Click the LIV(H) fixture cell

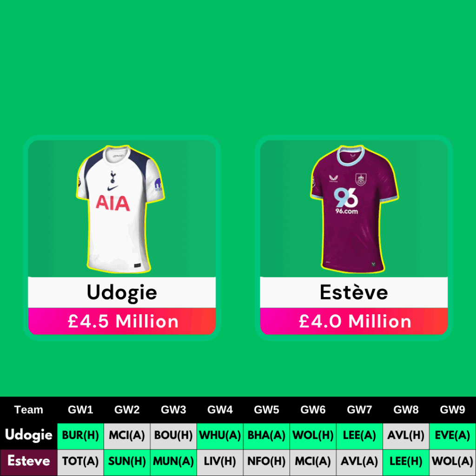coord(220,461)
